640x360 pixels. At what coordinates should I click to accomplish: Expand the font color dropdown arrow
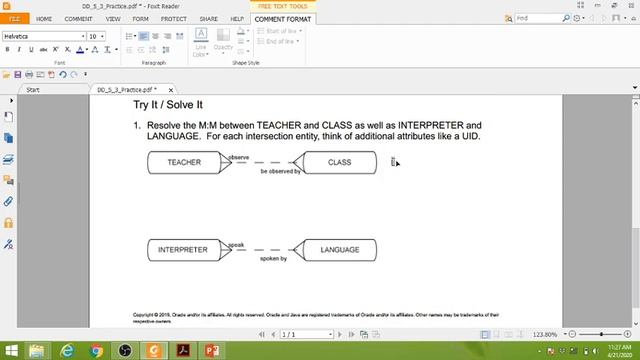(x=87, y=50)
